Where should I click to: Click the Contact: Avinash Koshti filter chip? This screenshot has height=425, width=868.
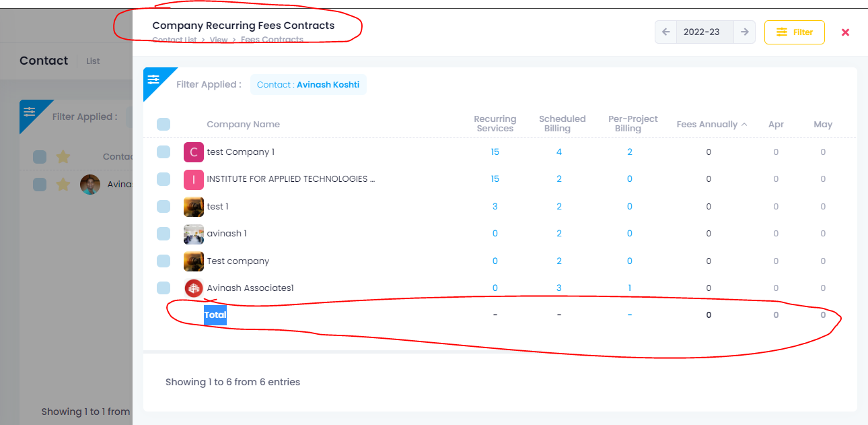(308, 85)
